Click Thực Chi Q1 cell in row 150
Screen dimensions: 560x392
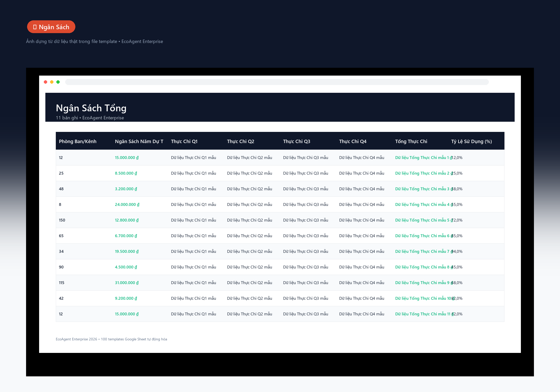(193, 220)
